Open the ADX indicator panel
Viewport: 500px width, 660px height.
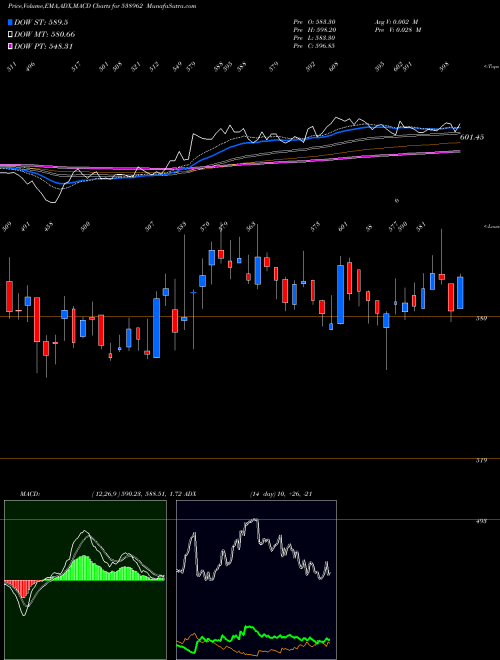click(x=256, y=580)
